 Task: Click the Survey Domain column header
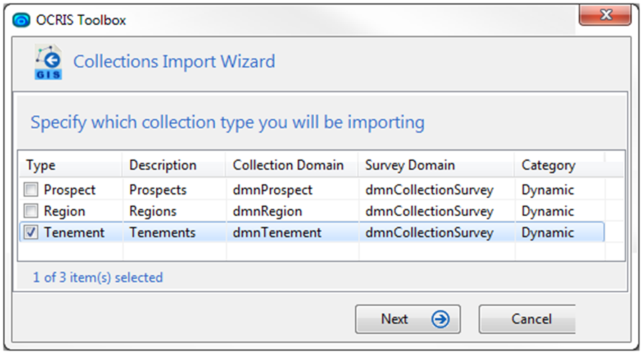tap(436, 165)
